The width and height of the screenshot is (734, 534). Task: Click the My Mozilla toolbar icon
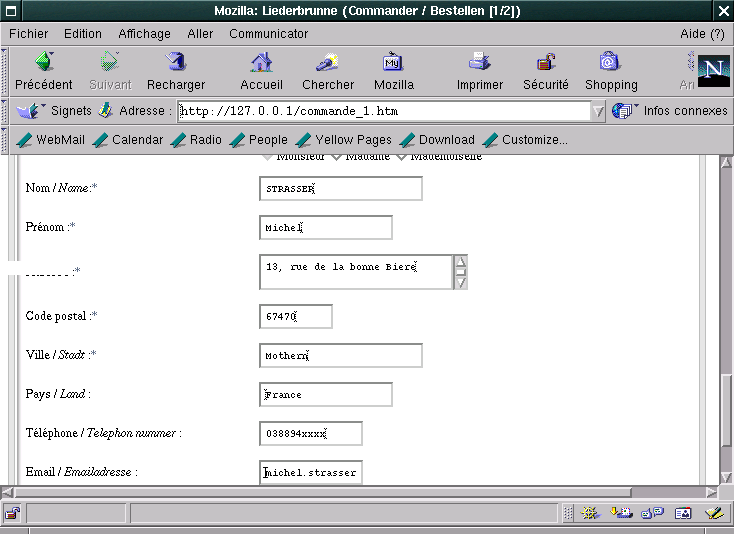(393, 63)
